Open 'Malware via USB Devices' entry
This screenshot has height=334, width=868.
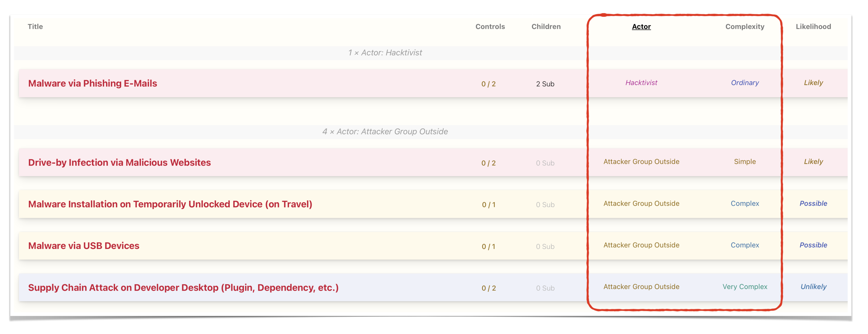84,246
